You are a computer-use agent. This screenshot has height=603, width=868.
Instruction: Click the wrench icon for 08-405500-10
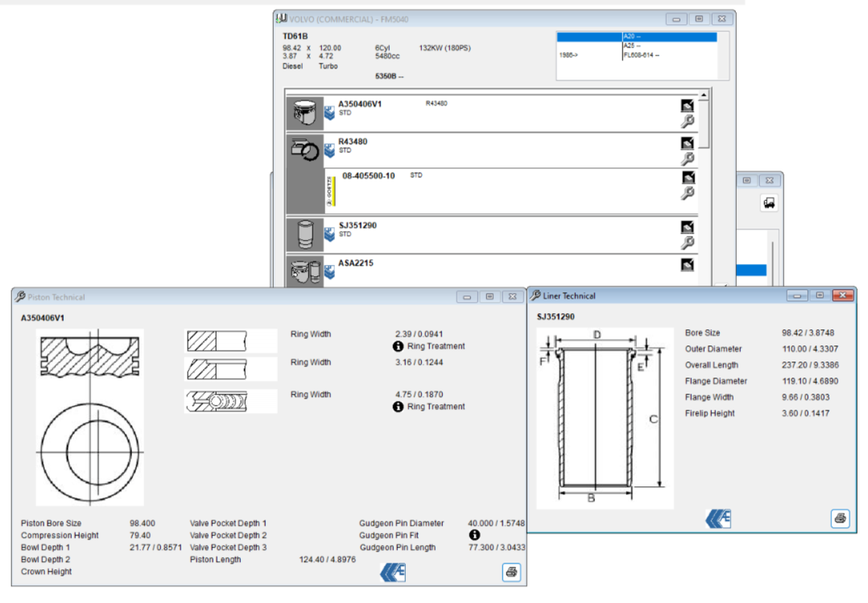688,193
